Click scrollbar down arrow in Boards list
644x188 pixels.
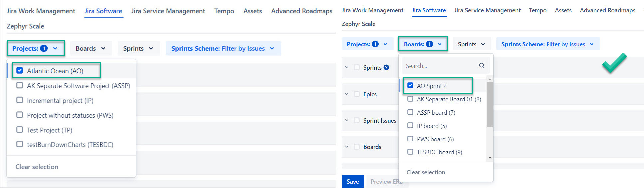point(490,158)
